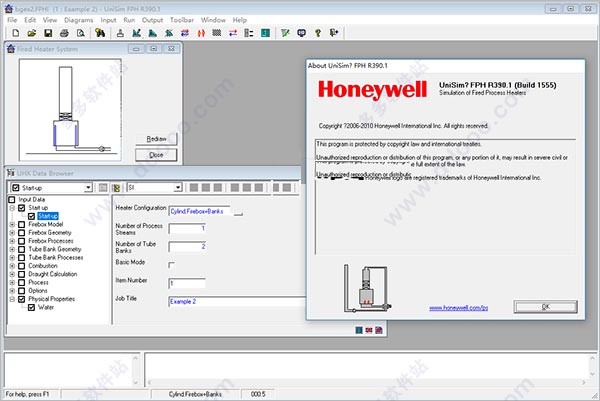The image size is (600, 401).
Task: Toggle the Options tree checkbox
Action: pyautogui.click(x=22, y=290)
